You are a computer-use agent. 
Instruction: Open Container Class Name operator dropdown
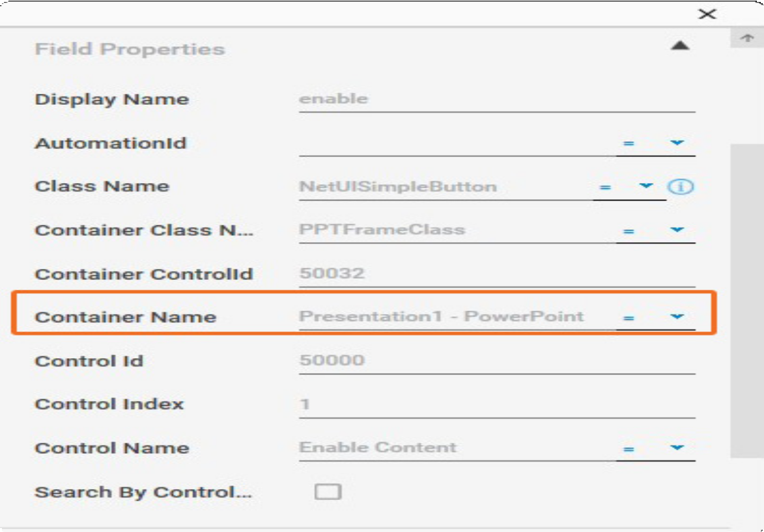pyautogui.click(x=656, y=230)
